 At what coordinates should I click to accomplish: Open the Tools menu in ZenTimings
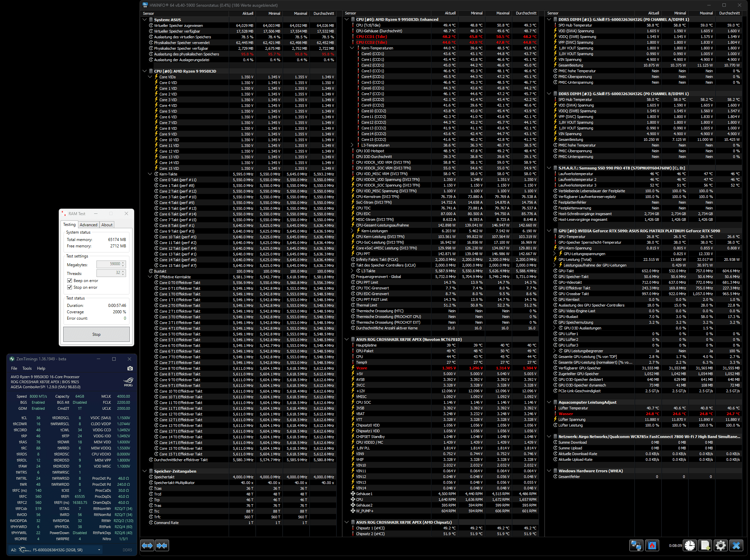click(27, 368)
